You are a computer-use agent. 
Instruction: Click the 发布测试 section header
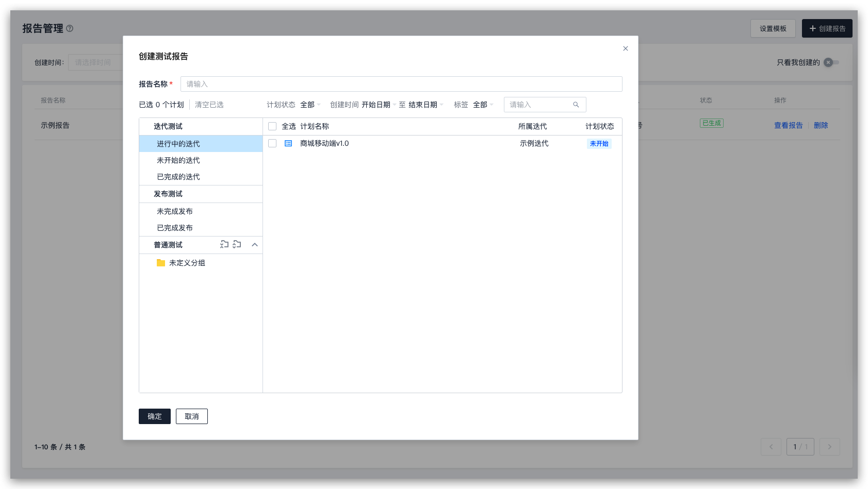pyautogui.click(x=201, y=194)
